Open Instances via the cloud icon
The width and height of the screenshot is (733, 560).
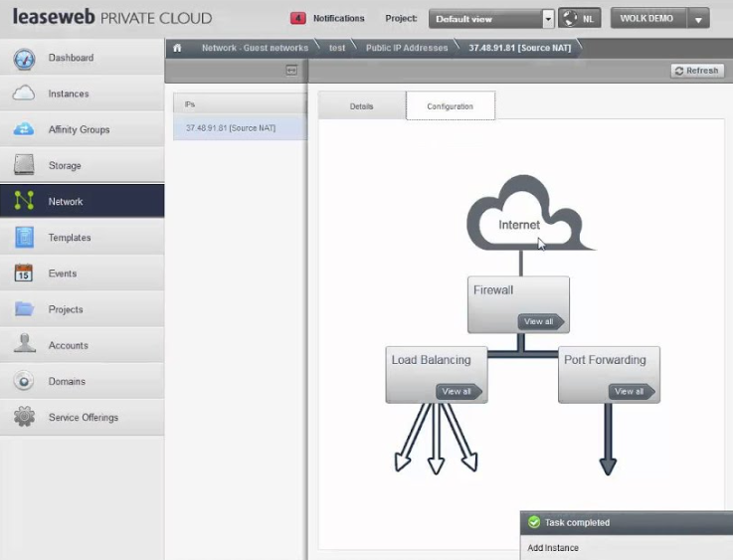click(x=24, y=94)
